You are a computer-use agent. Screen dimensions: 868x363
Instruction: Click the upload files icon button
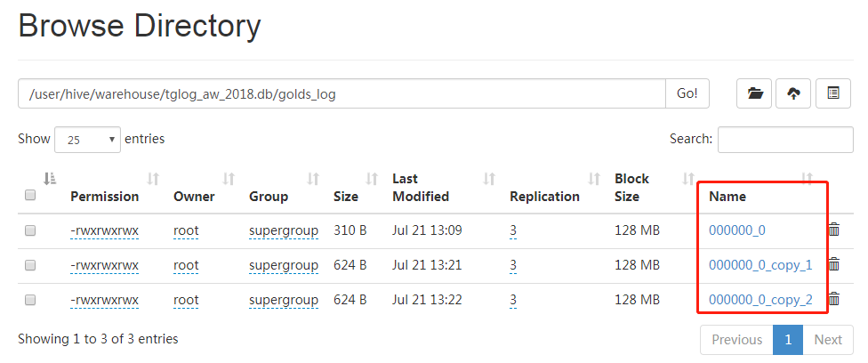tap(794, 93)
